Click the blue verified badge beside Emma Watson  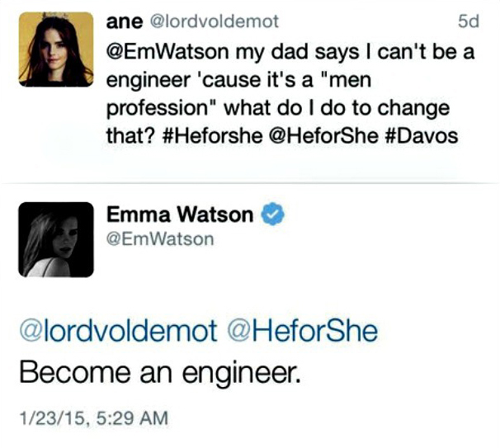pyautogui.click(x=273, y=214)
